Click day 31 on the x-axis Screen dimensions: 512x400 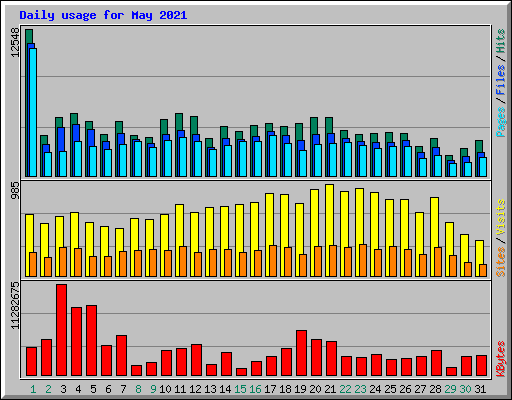(x=480, y=389)
